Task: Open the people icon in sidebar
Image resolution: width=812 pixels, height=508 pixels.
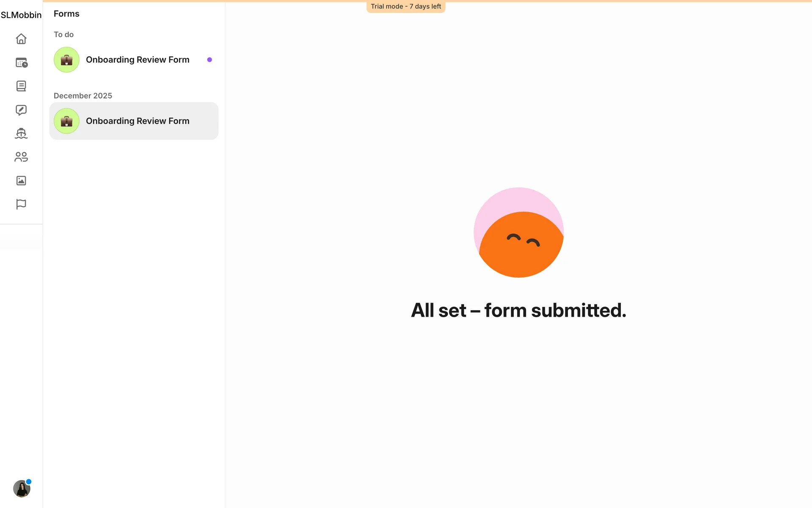Action: point(21,157)
